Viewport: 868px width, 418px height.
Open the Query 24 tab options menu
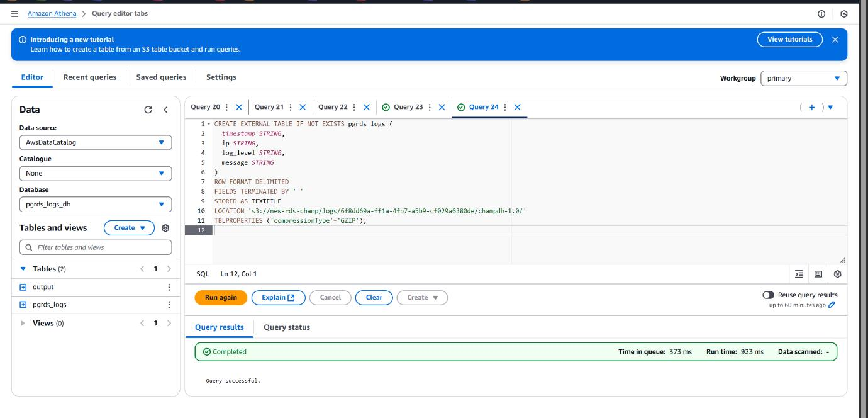505,107
